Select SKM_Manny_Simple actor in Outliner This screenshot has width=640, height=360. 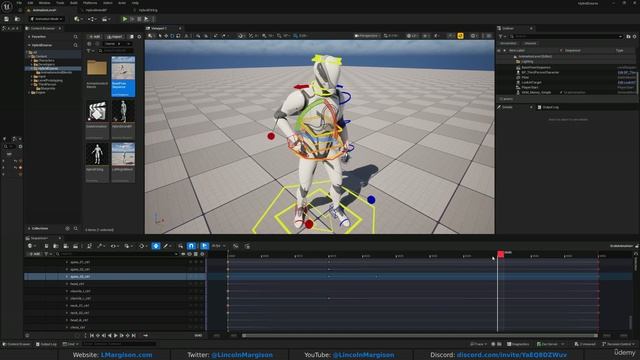coord(536,93)
